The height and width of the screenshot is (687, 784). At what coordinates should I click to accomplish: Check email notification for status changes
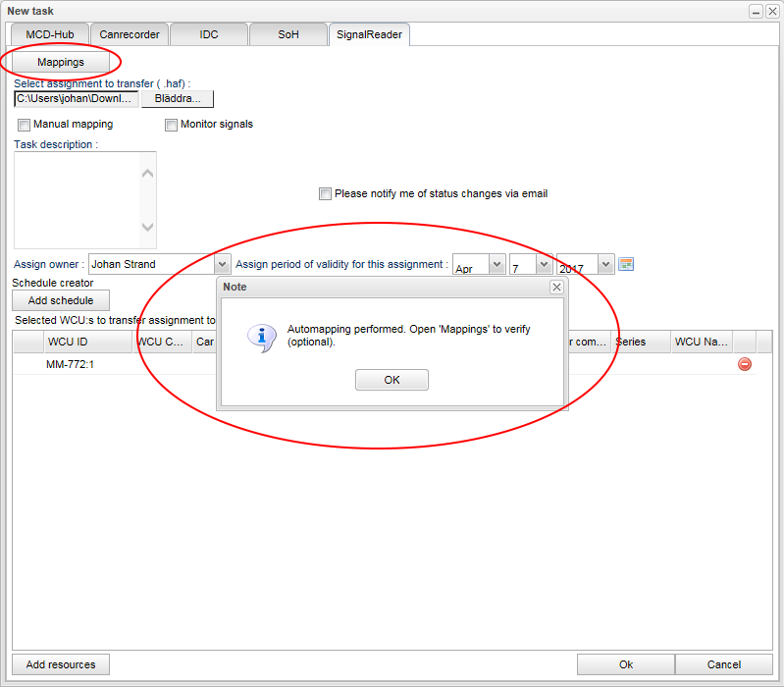[x=325, y=194]
